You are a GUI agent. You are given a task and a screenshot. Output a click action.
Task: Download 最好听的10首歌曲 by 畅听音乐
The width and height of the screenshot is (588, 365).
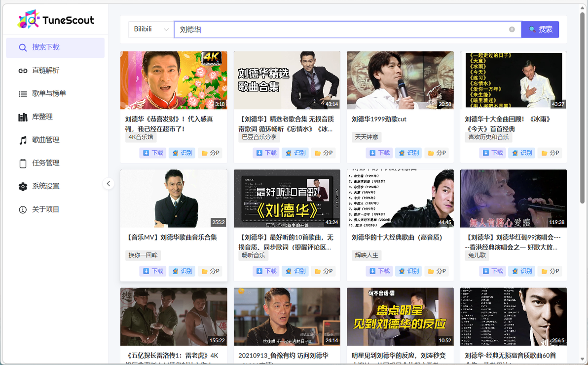click(266, 271)
